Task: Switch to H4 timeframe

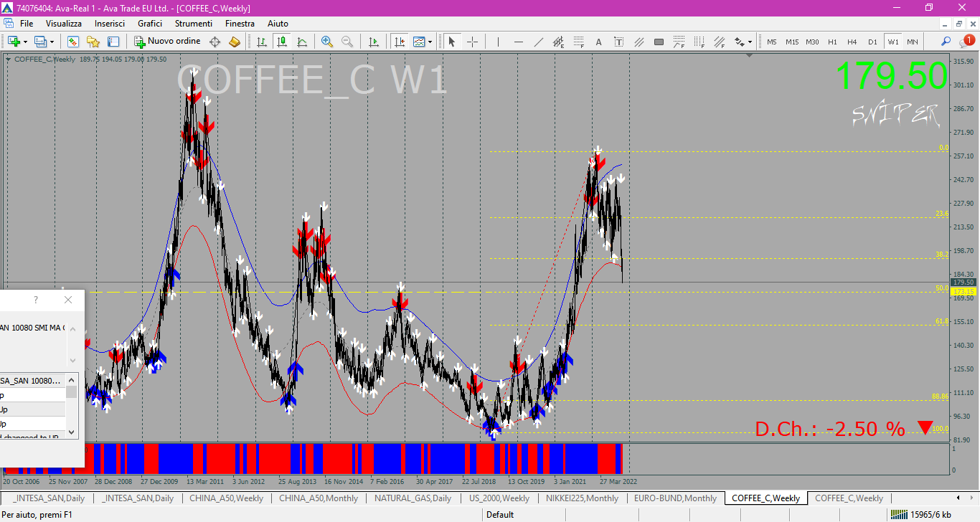Action: 852,42
